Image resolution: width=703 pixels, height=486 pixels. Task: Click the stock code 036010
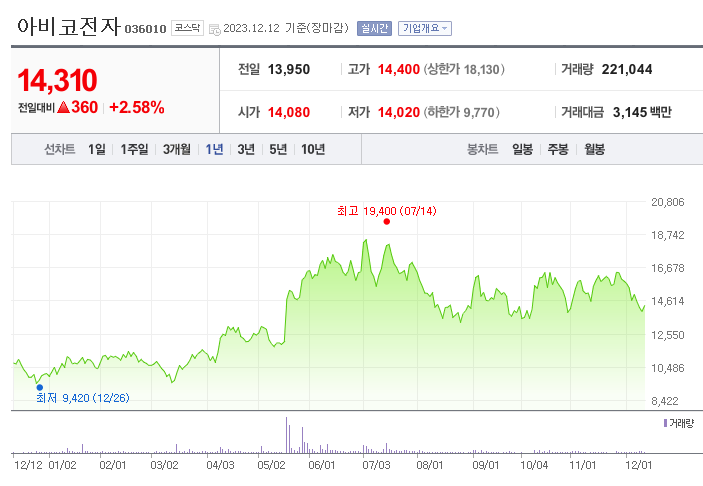click(145, 29)
